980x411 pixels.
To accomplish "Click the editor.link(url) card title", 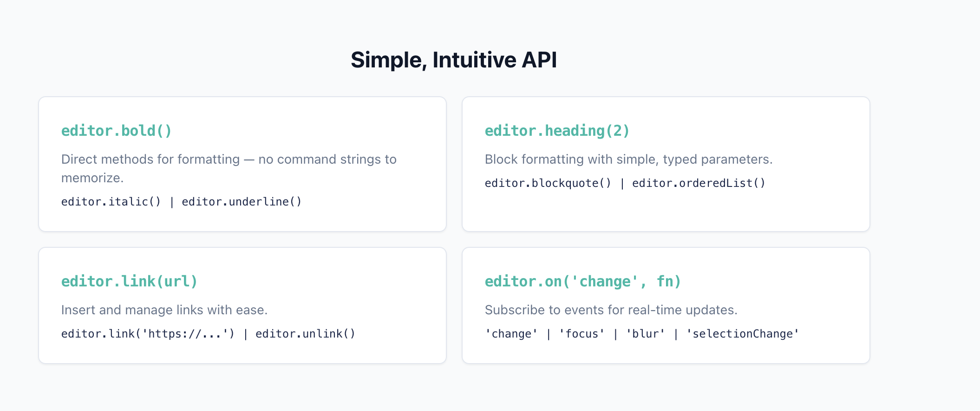I will point(130,281).
